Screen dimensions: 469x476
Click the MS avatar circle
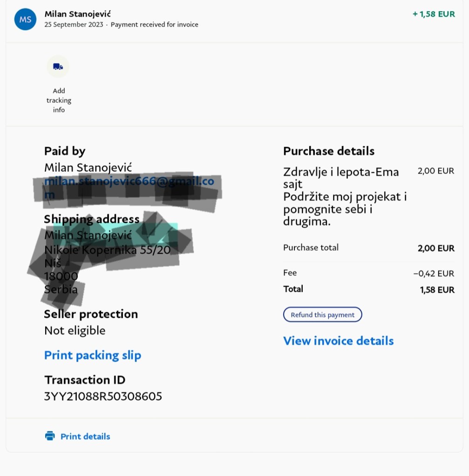point(25,19)
